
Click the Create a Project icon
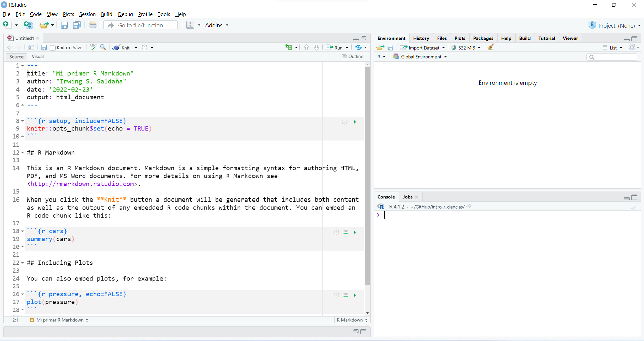click(x=28, y=25)
